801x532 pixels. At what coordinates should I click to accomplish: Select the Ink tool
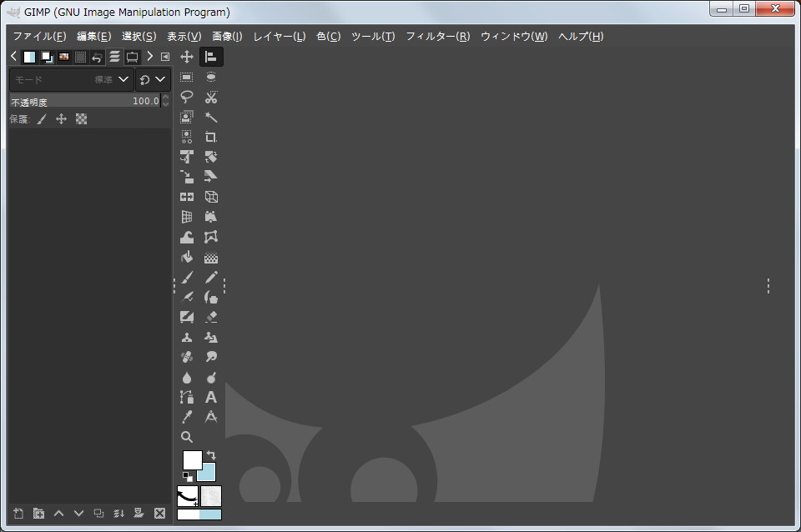tap(211, 297)
